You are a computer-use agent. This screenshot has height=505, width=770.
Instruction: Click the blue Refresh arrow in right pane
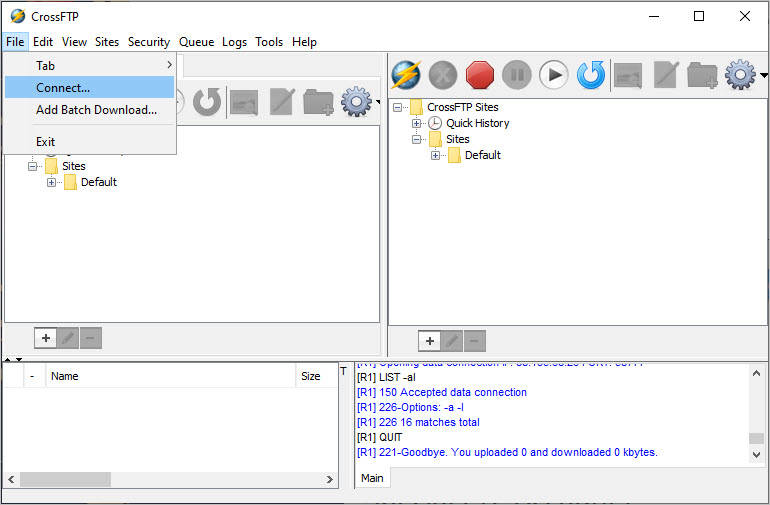[x=591, y=75]
